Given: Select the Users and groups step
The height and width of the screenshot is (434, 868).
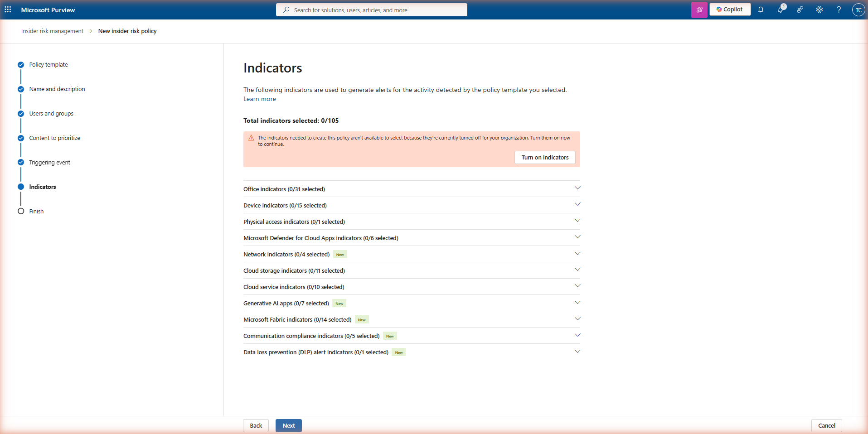Looking at the screenshot, I should (x=51, y=113).
